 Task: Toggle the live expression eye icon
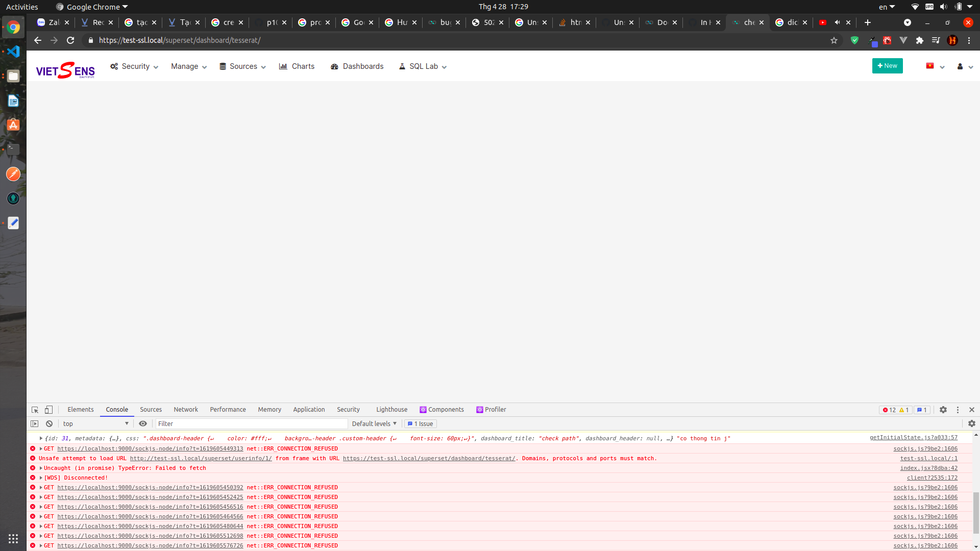pyautogui.click(x=143, y=423)
